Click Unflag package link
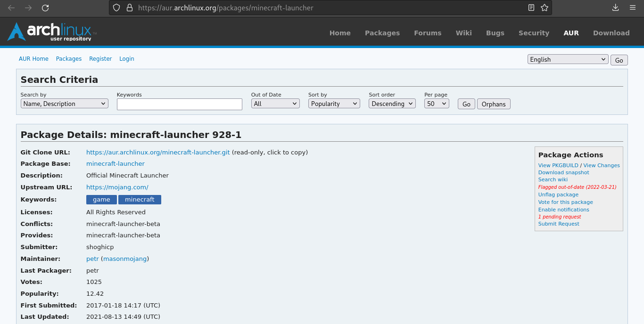644x324 pixels. coord(558,194)
